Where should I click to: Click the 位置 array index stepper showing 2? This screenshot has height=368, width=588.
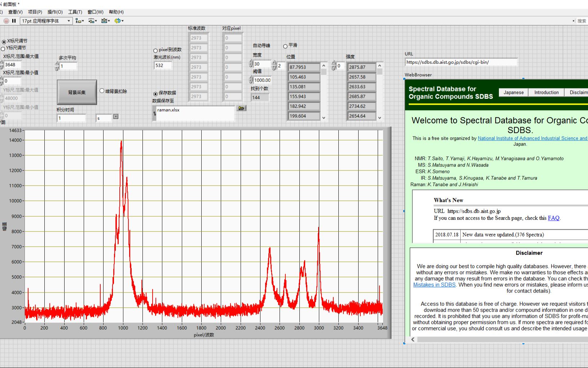274,65
